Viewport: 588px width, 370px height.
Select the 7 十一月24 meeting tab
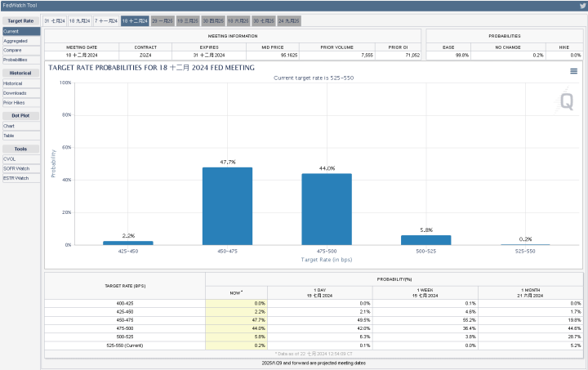[105, 21]
